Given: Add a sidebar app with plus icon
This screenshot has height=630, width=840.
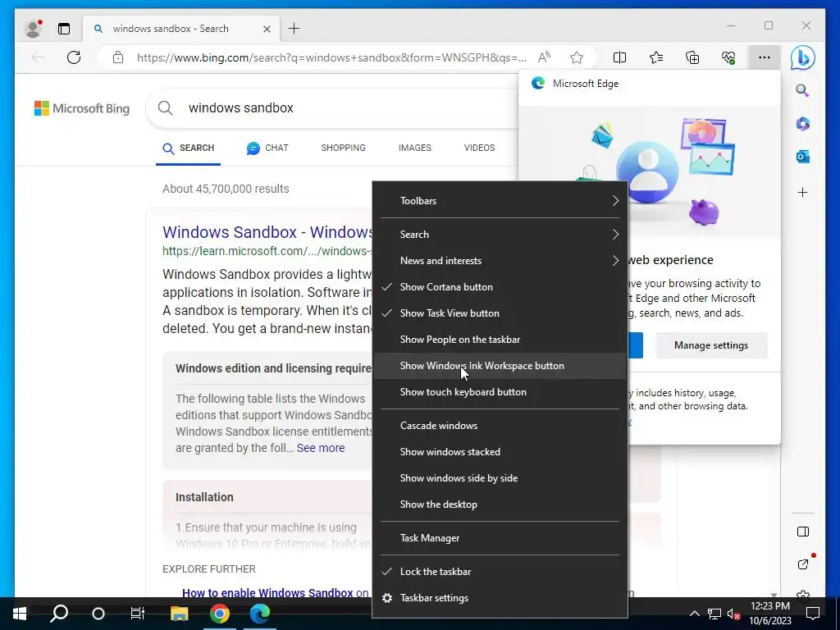Looking at the screenshot, I should (x=802, y=192).
